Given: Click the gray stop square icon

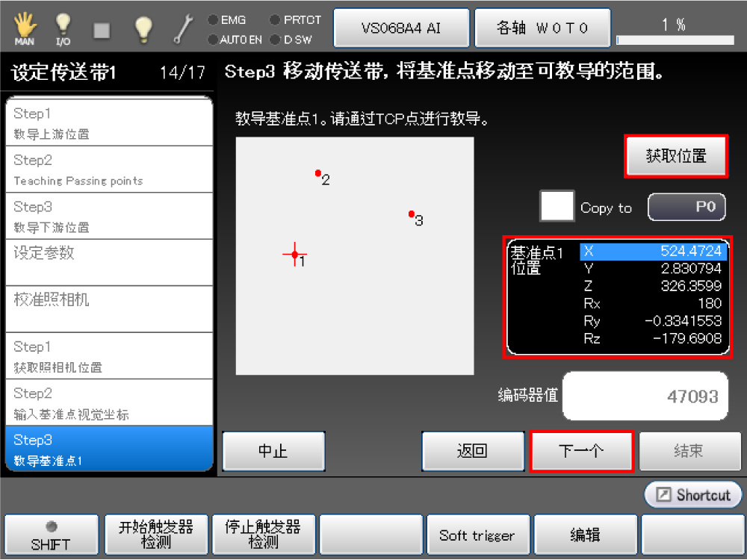Looking at the screenshot, I should [102, 30].
